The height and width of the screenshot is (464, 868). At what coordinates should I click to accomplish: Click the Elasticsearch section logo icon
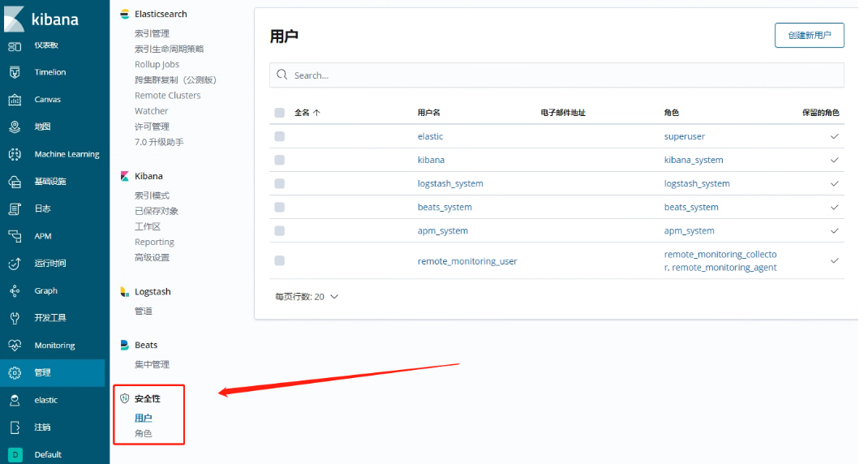coord(125,14)
